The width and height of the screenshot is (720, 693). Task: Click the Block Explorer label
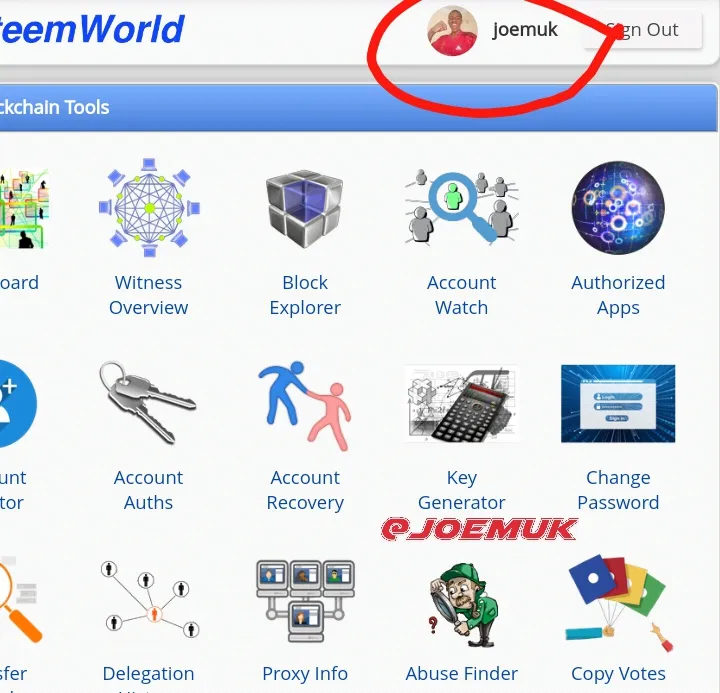click(x=305, y=295)
